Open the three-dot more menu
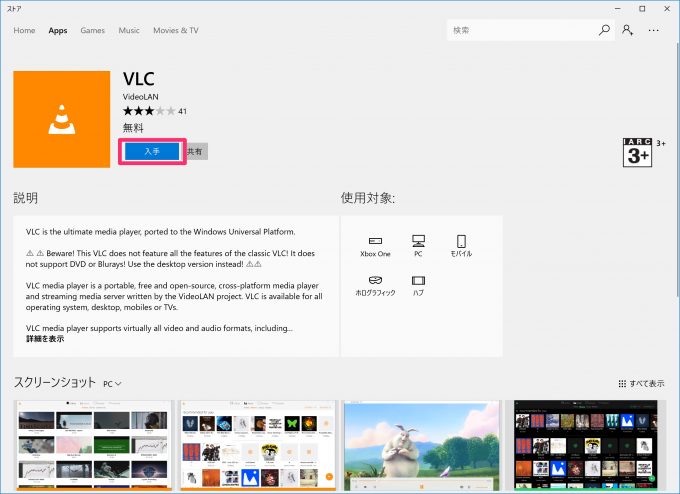Viewport: 680px width, 494px height. [654, 30]
